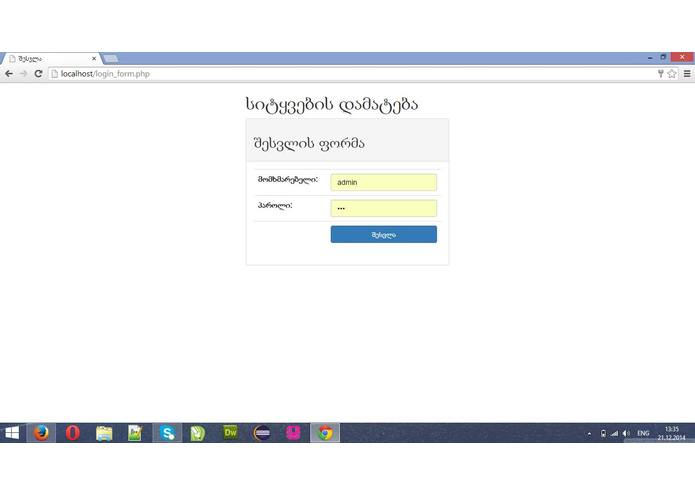Click the battery tray icon

click(603, 433)
